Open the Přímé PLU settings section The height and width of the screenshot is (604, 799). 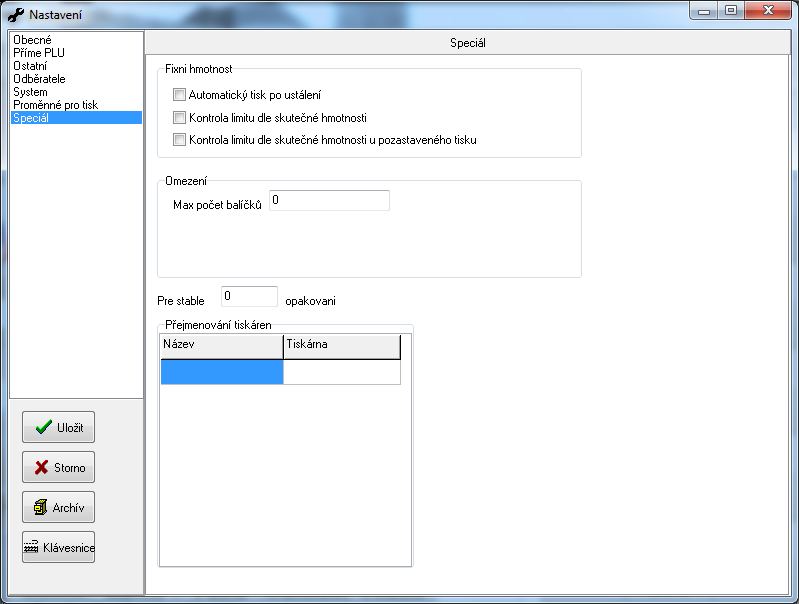tap(39, 53)
